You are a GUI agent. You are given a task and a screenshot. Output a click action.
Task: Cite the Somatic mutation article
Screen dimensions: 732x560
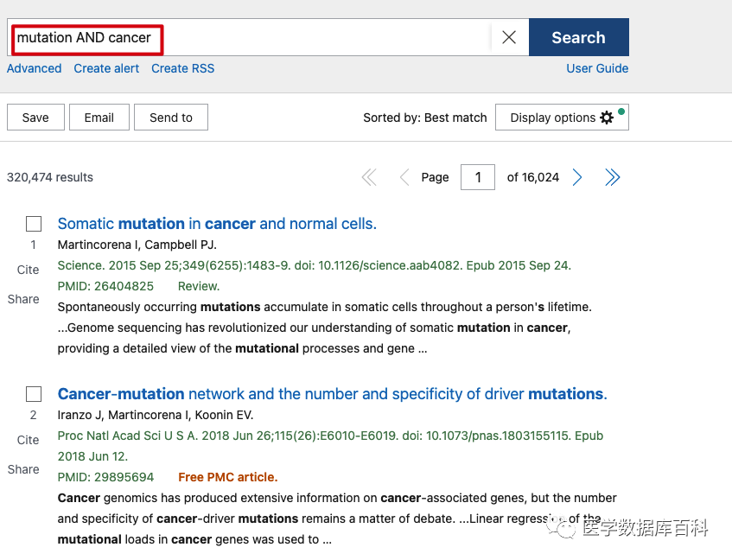coord(28,270)
